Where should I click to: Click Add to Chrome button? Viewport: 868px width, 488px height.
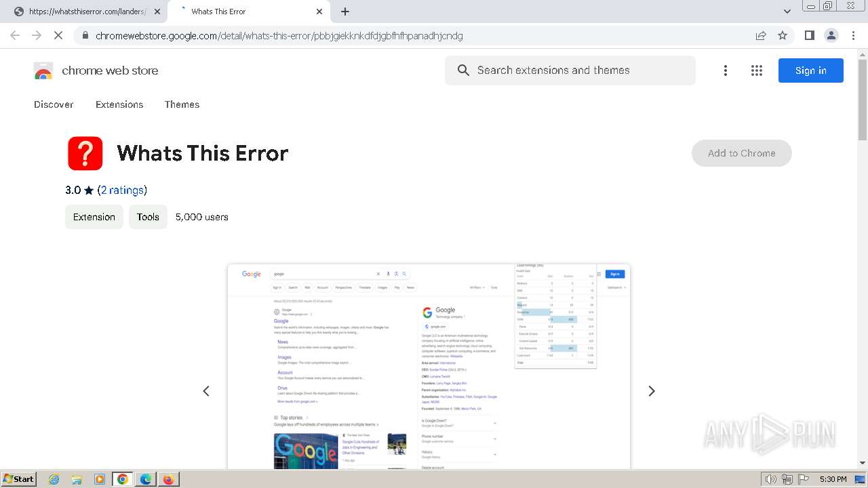click(x=742, y=153)
